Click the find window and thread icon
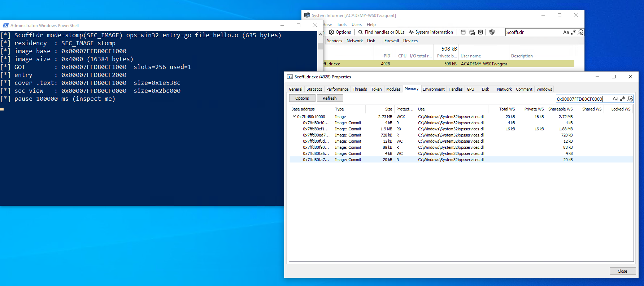This screenshot has height=286, width=644. pos(472,32)
